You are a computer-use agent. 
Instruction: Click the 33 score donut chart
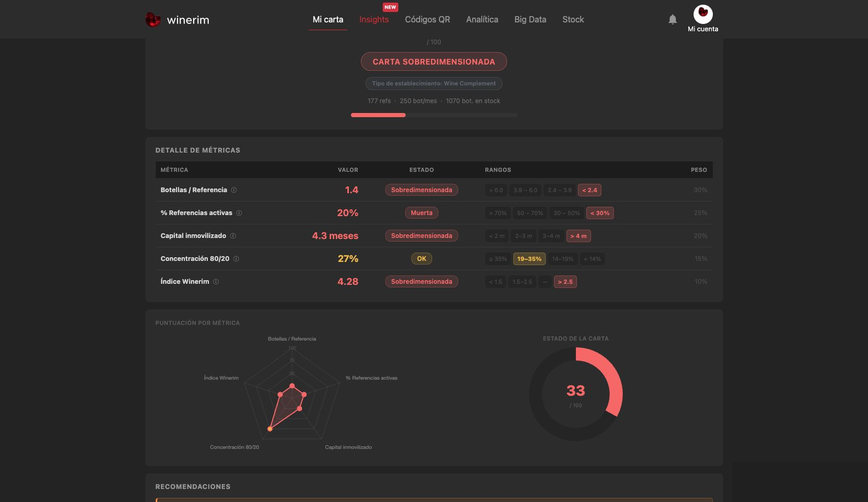(x=576, y=394)
